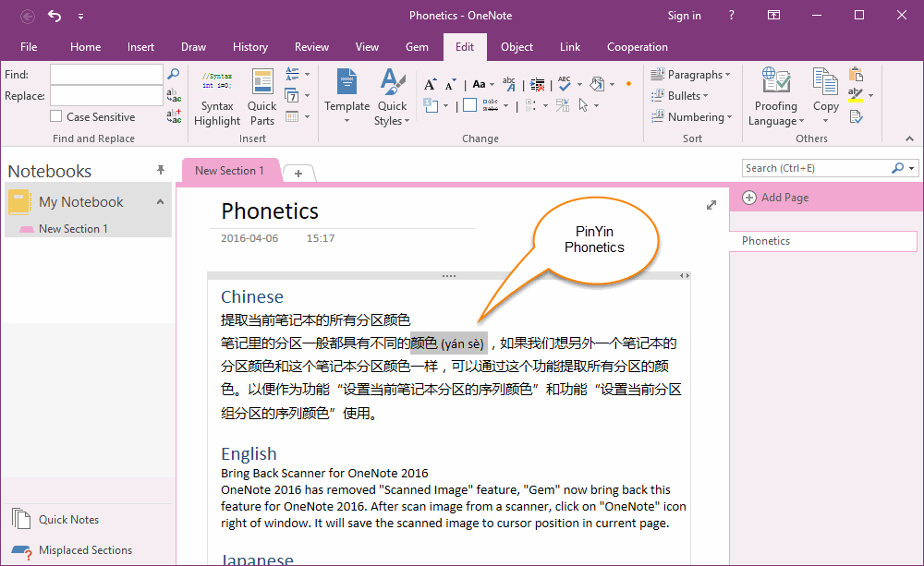Click the search magnifier in the Search box
This screenshot has width=924, height=566.
(897, 168)
